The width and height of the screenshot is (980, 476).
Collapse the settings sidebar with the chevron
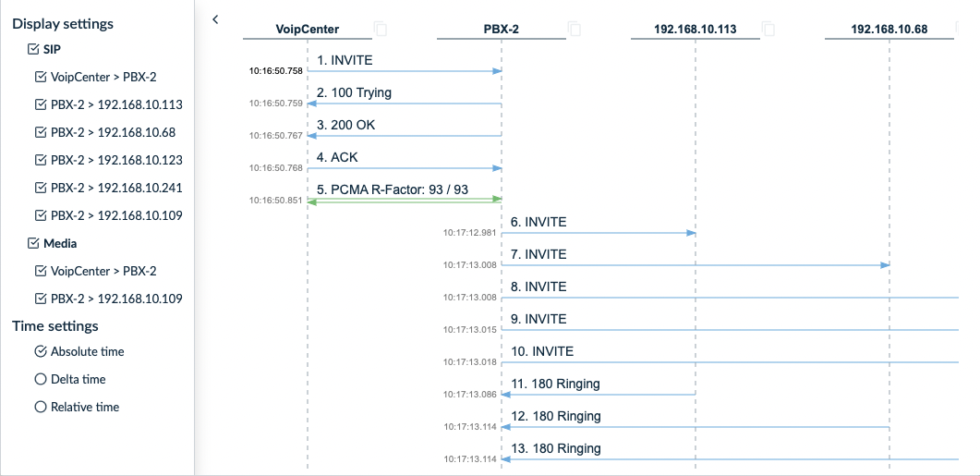click(x=215, y=19)
